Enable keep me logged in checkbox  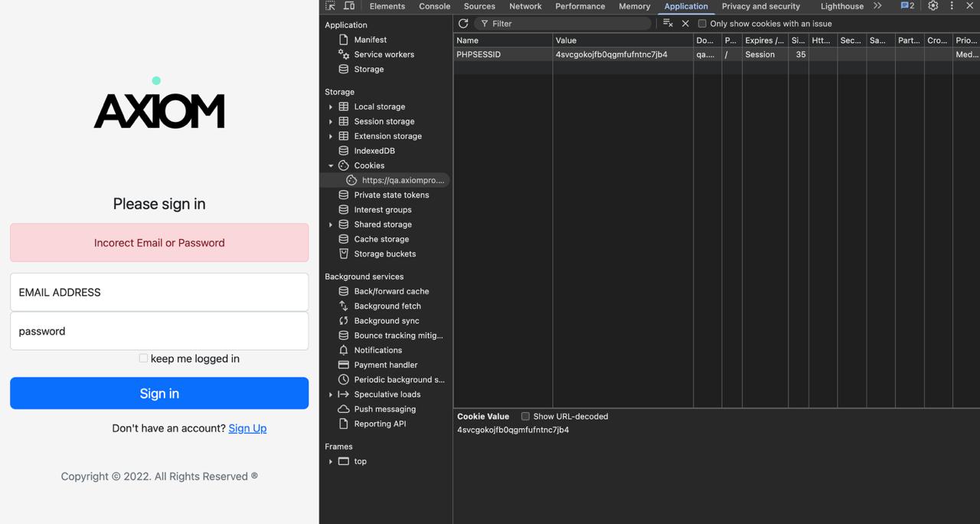point(143,358)
